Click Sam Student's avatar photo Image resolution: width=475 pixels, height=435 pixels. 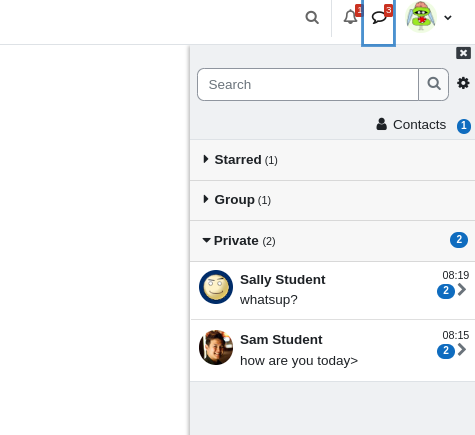(x=216, y=347)
